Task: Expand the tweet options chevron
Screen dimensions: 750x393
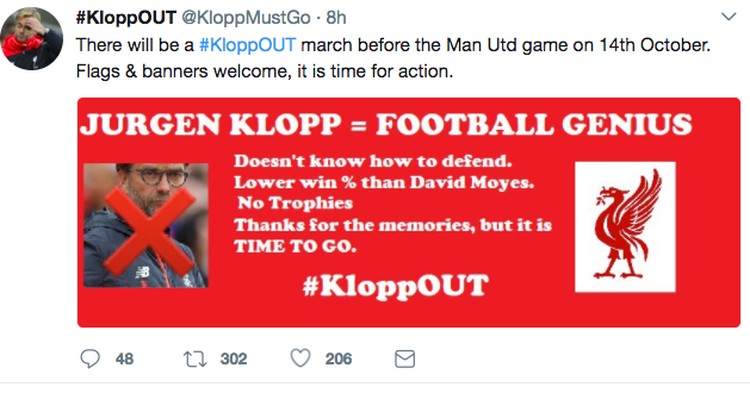Action: (728, 17)
